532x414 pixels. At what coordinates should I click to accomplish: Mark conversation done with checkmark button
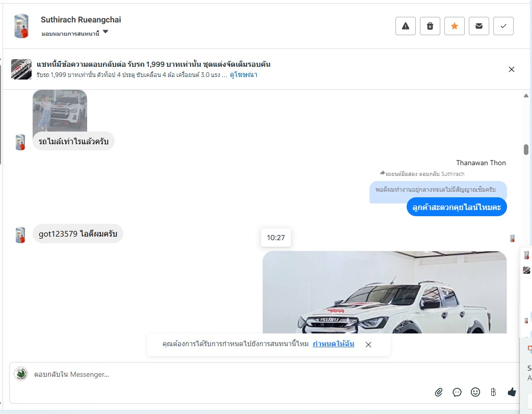[503, 26]
